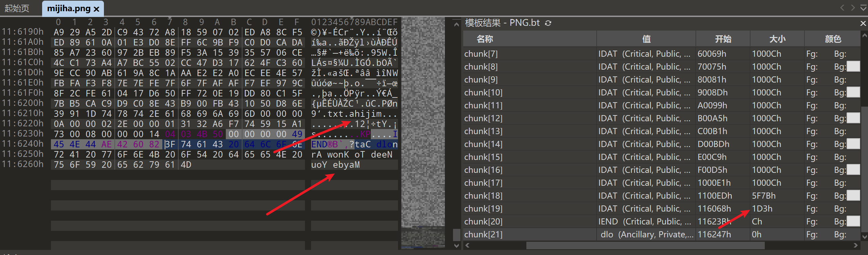Click text 'uoY ebyaM' in ASCII pane
This screenshot has width=868, height=255.
click(x=336, y=165)
